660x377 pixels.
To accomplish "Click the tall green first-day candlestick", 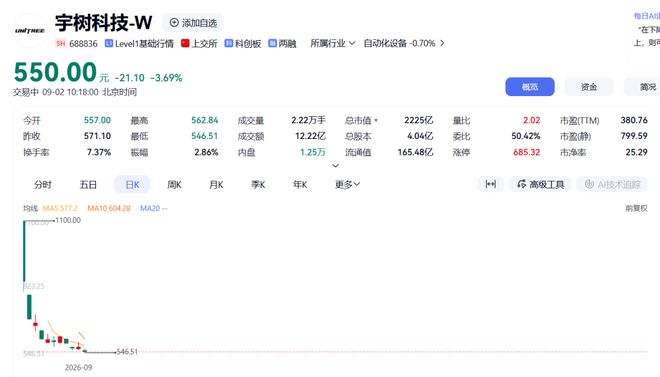I will pyautogui.click(x=24, y=251).
